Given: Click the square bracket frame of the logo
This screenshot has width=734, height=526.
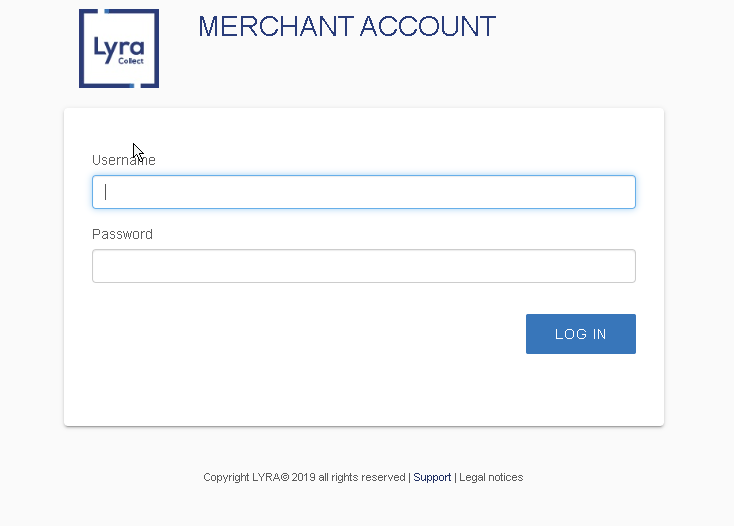Looking at the screenshot, I should [x=81, y=48].
